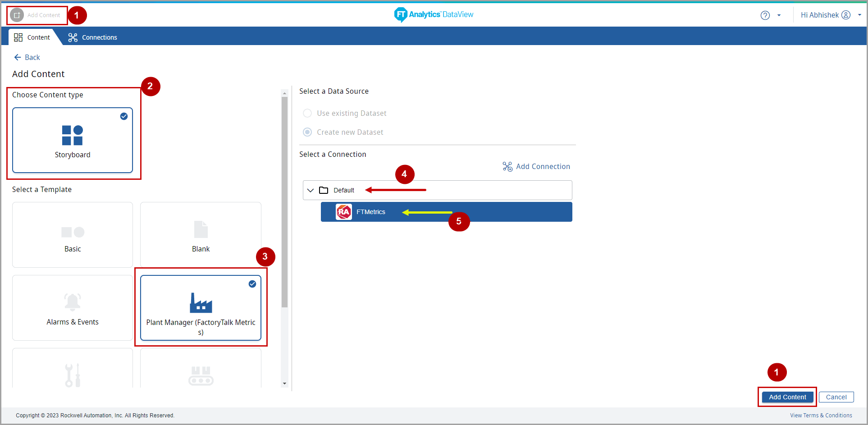Select the conveyor machine template card
Screen dimensions: 868x425
(x=201, y=368)
